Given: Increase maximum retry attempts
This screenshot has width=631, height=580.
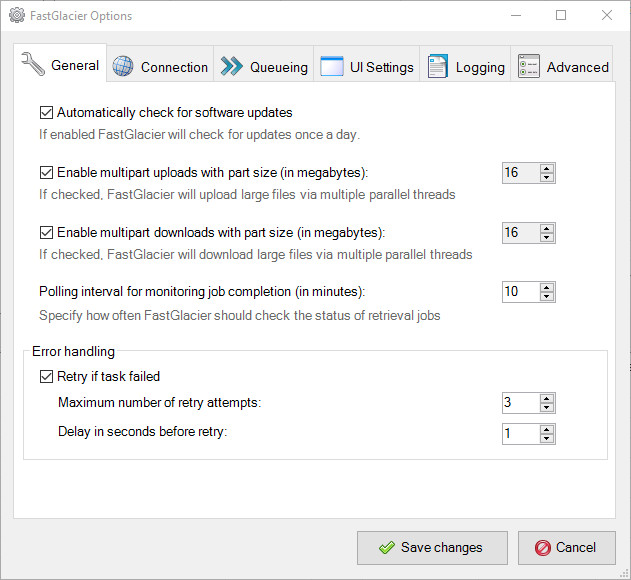Looking at the screenshot, I should (x=546, y=398).
